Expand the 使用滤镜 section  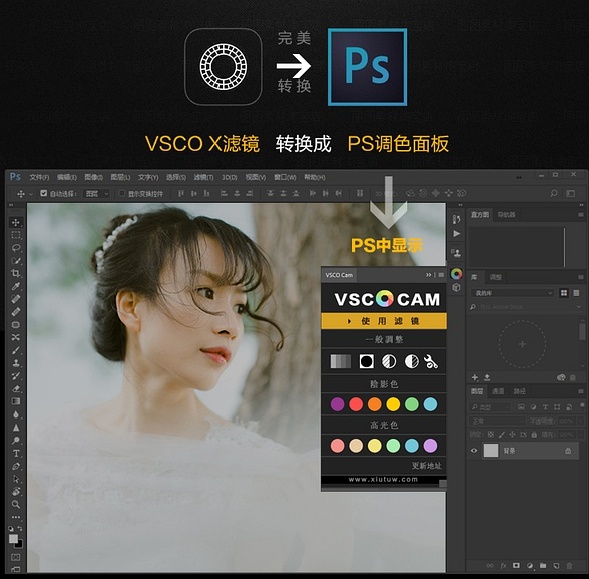tap(384, 321)
